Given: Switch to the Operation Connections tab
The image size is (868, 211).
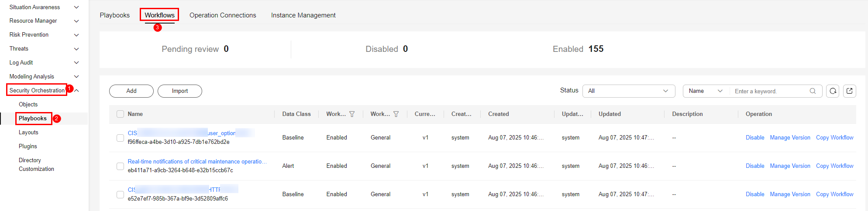Looking at the screenshot, I should (223, 15).
